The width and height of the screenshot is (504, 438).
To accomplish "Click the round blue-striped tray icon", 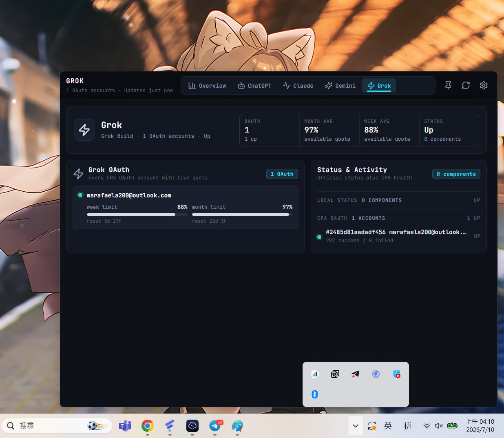I will [x=376, y=374].
